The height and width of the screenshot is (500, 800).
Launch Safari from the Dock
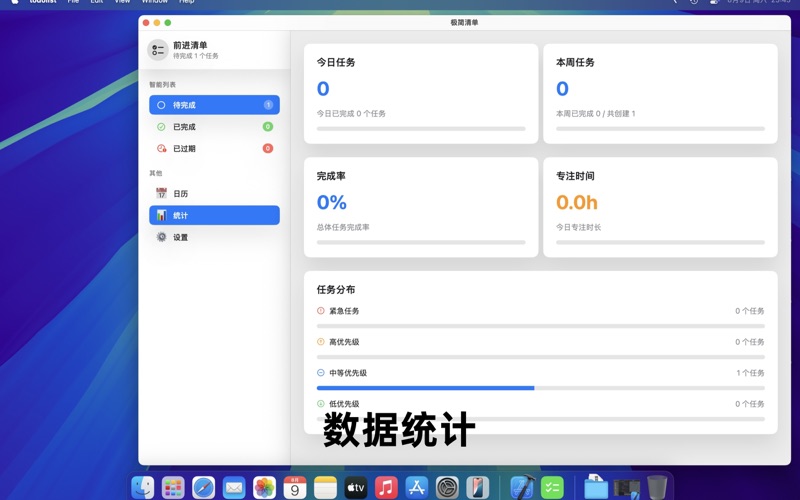tap(204, 488)
